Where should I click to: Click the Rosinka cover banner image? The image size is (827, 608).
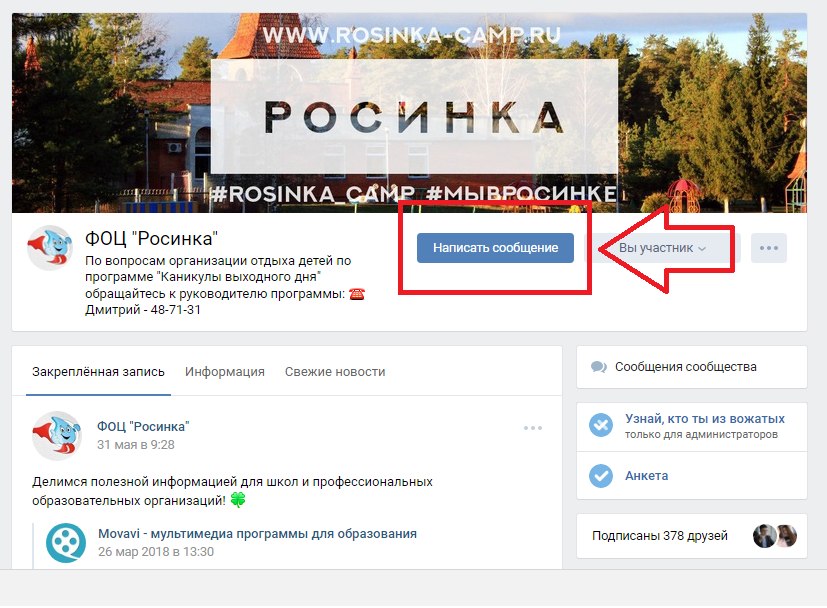pos(409,113)
